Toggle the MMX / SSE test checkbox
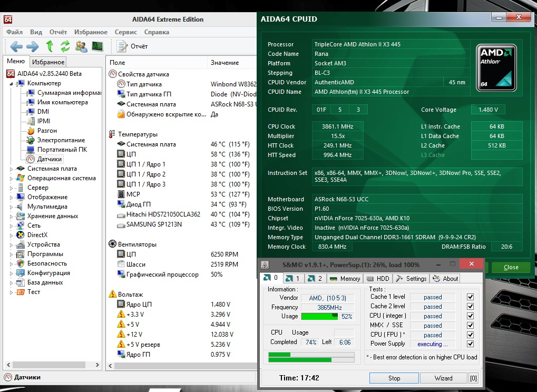The width and height of the screenshot is (537, 392). pyautogui.click(x=470, y=325)
